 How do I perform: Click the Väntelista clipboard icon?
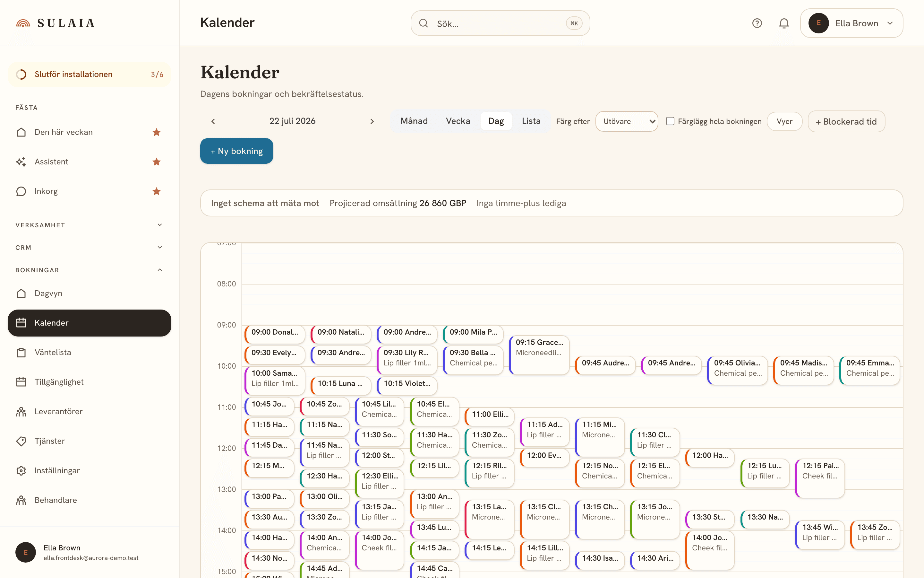pos(21,353)
